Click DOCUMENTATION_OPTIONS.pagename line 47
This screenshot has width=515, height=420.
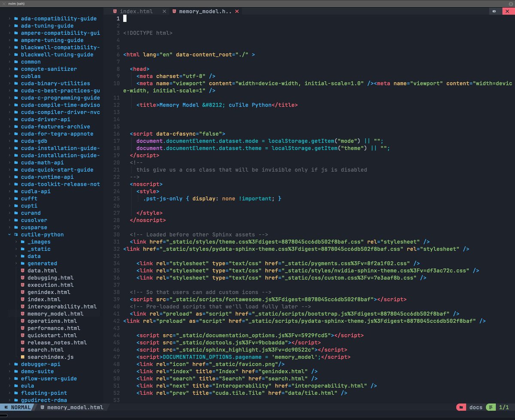pos(243,357)
